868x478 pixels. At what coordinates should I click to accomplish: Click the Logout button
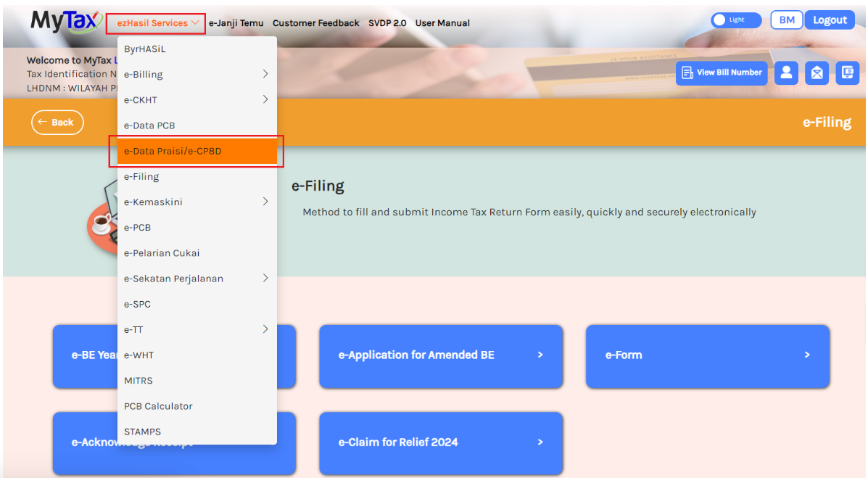[830, 20]
